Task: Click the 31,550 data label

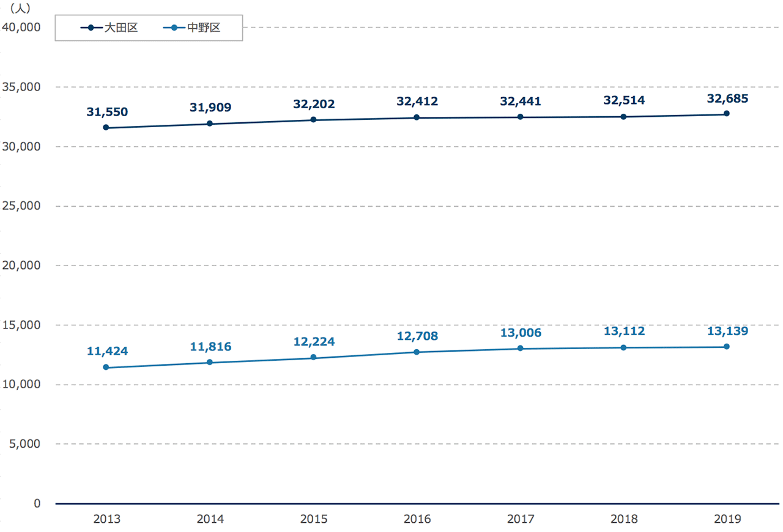Action: (x=107, y=112)
